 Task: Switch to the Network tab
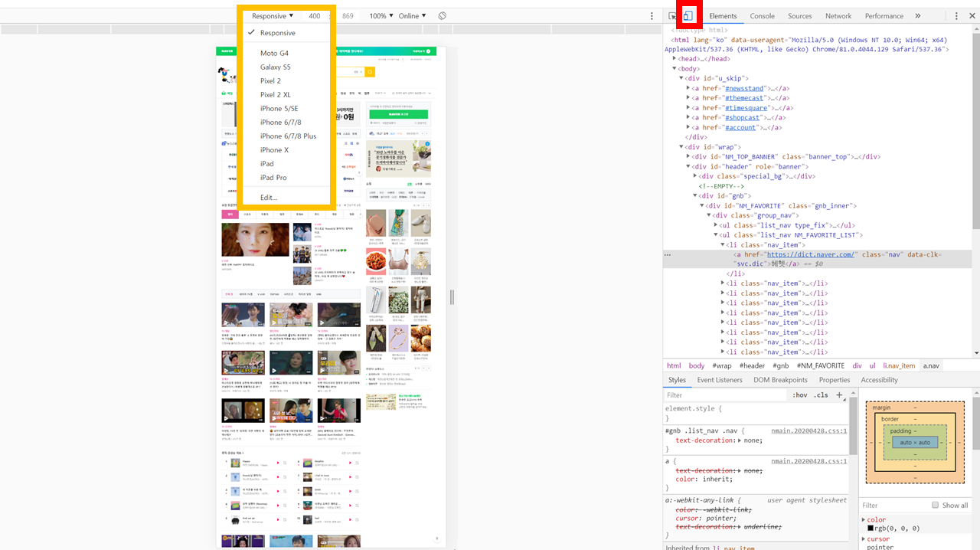(x=838, y=16)
